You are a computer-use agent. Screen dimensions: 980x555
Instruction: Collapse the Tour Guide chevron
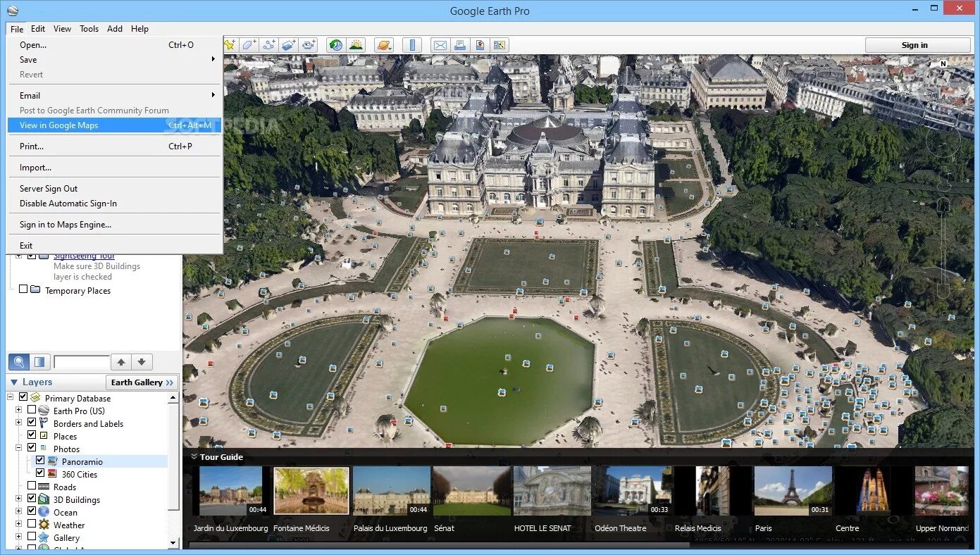click(194, 456)
